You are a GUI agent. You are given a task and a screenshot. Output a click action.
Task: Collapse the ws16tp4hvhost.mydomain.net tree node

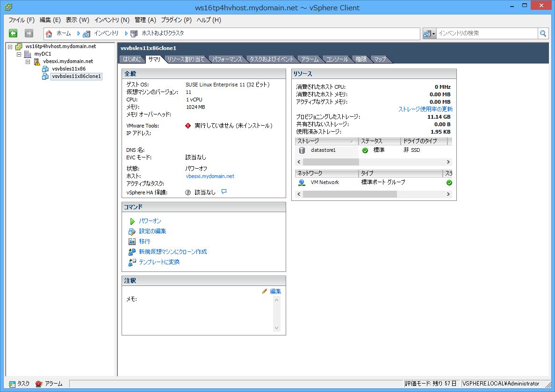tap(10, 46)
